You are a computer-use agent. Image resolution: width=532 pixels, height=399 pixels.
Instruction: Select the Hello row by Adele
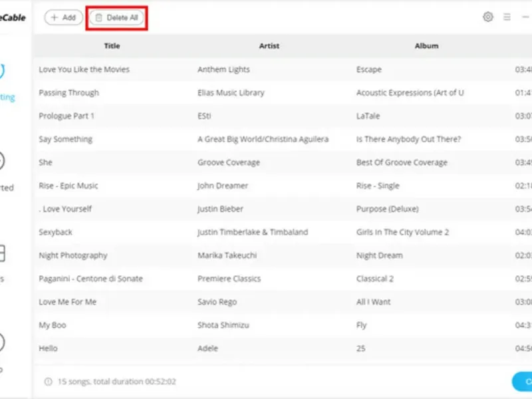283,348
